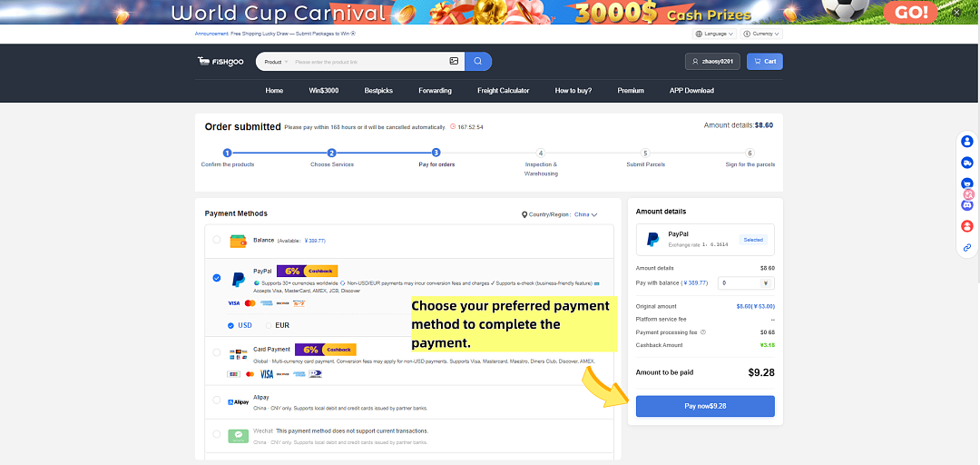The height and width of the screenshot is (465, 980).
Task: Open the Cart button
Action: pyautogui.click(x=764, y=62)
